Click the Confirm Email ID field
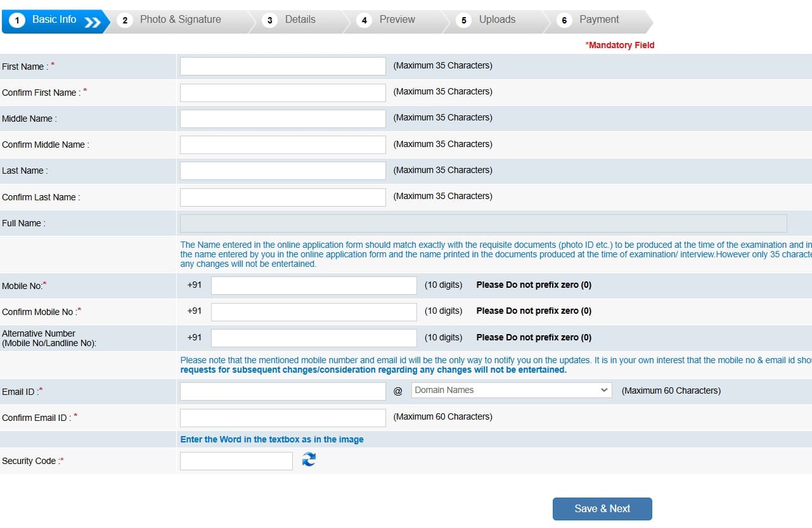The width and height of the screenshot is (812, 528). coord(283,418)
